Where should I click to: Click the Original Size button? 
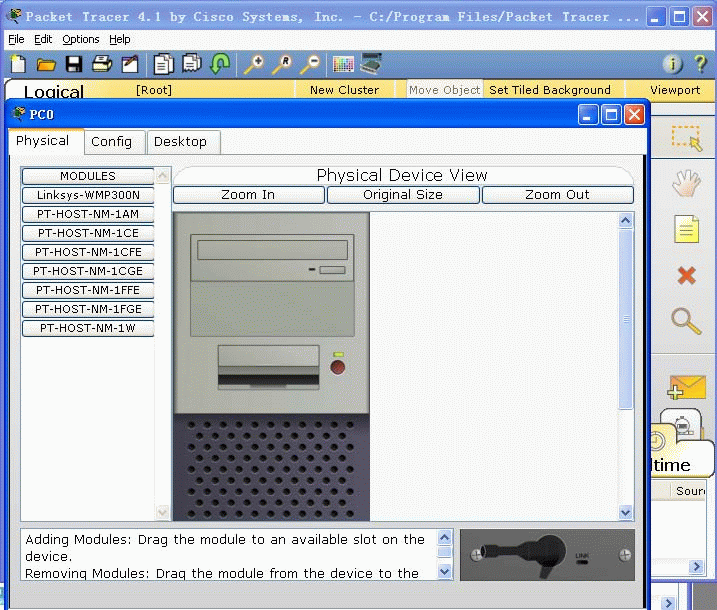point(403,195)
